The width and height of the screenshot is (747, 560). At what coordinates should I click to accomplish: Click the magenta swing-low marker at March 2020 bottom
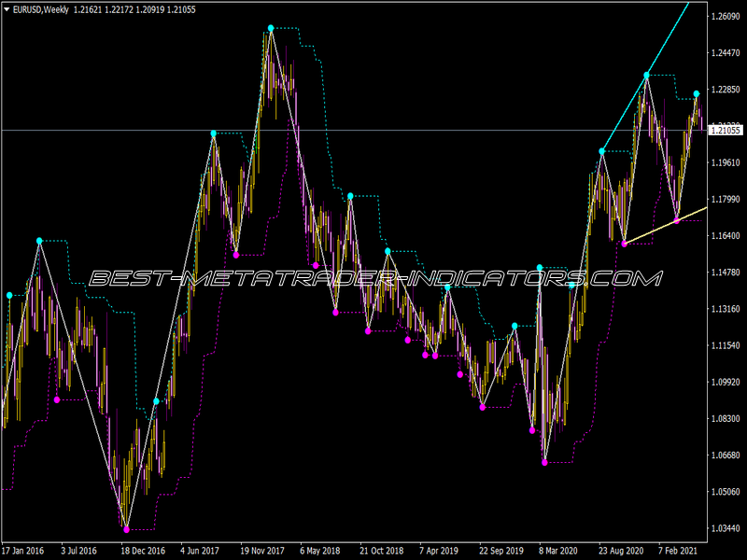544,462
